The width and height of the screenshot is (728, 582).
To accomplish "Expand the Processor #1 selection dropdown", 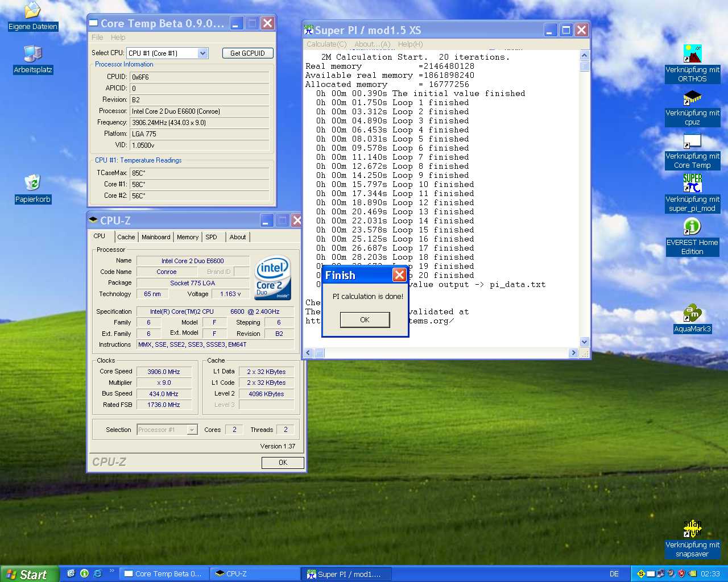I will 192,430.
